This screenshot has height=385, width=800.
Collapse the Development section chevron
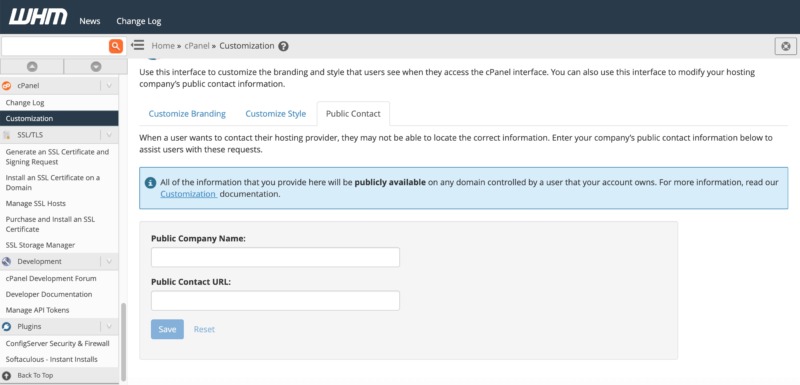click(x=109, y=262)
